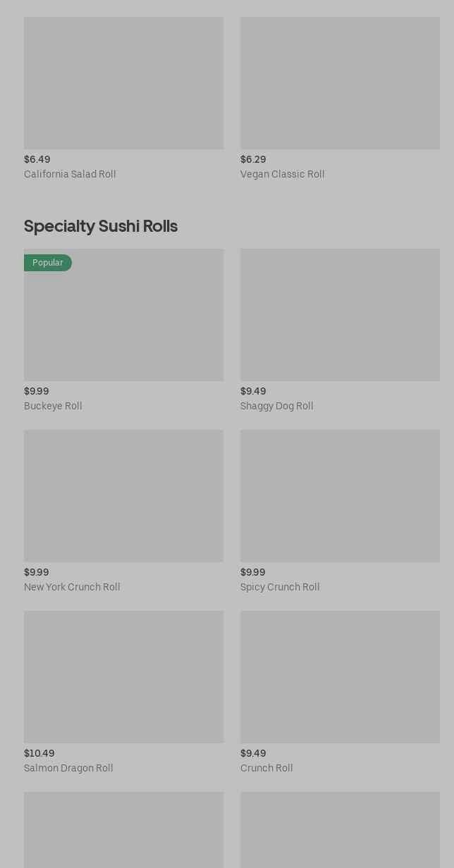Click the Shaggy Dog Roll title

coord(276,406)
